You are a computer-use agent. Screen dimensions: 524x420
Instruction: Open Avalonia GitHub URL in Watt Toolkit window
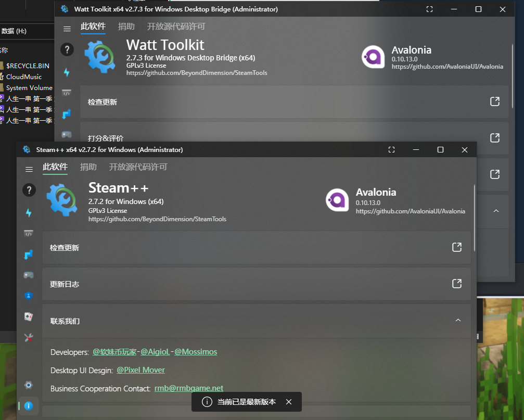(x=448, y=67)
